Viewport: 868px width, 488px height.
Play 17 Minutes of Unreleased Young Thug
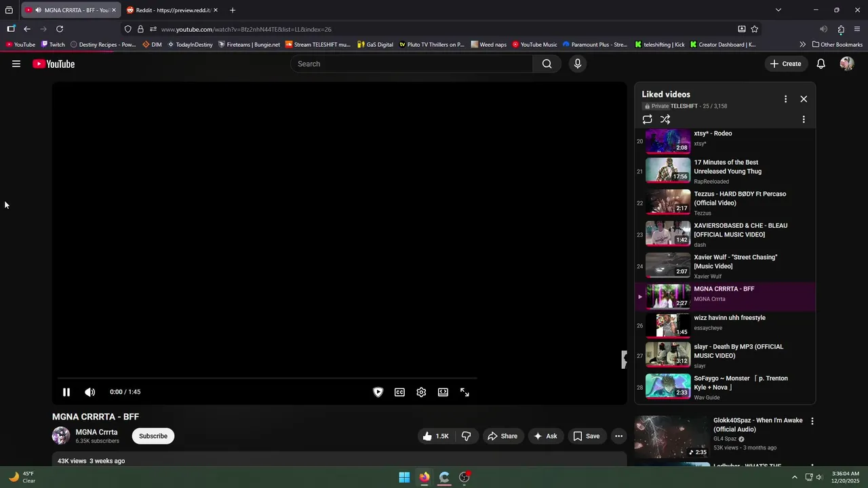coord(725,171)
